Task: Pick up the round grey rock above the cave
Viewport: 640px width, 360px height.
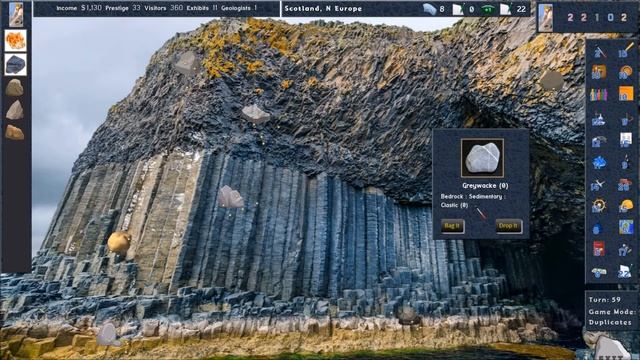Action: pos(552,81)
